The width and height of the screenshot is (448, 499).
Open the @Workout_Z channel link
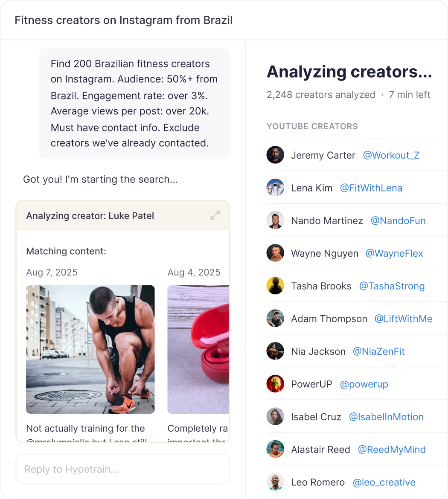point(391,155)
